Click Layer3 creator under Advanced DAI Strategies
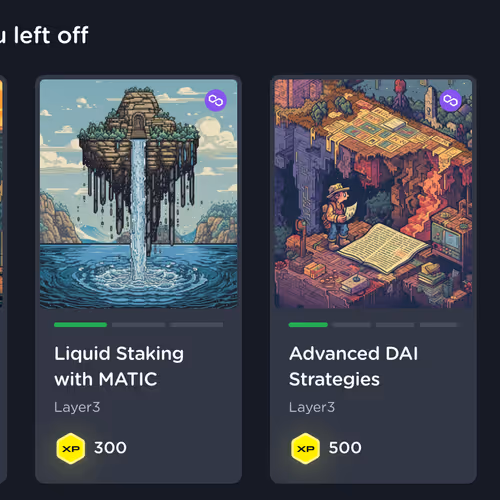Image resolution: width=500 pixels, height=500 pixels. (312, 407)
